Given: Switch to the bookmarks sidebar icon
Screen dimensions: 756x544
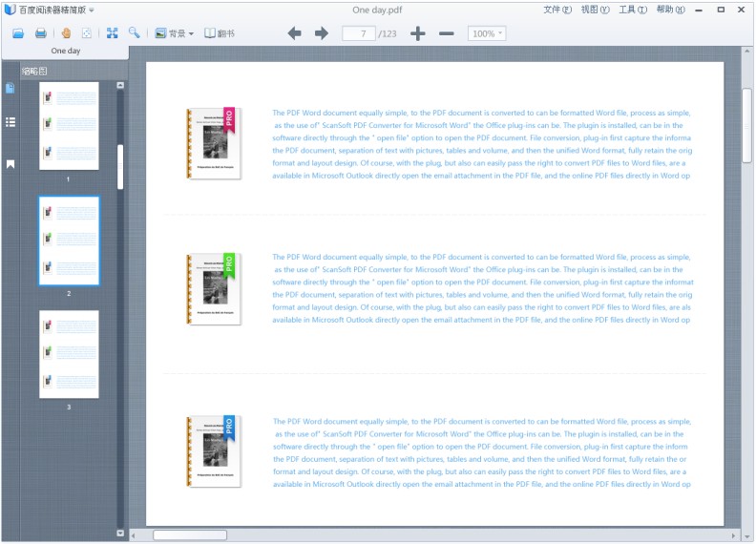Looking at the screenshot, I should [10, 164].
